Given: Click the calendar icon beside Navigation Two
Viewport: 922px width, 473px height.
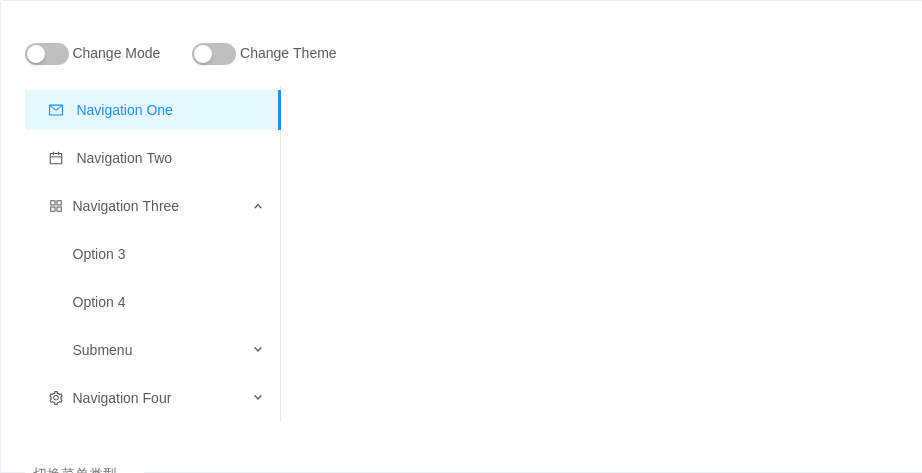Looking at the screenshot, I should point(56,158).
